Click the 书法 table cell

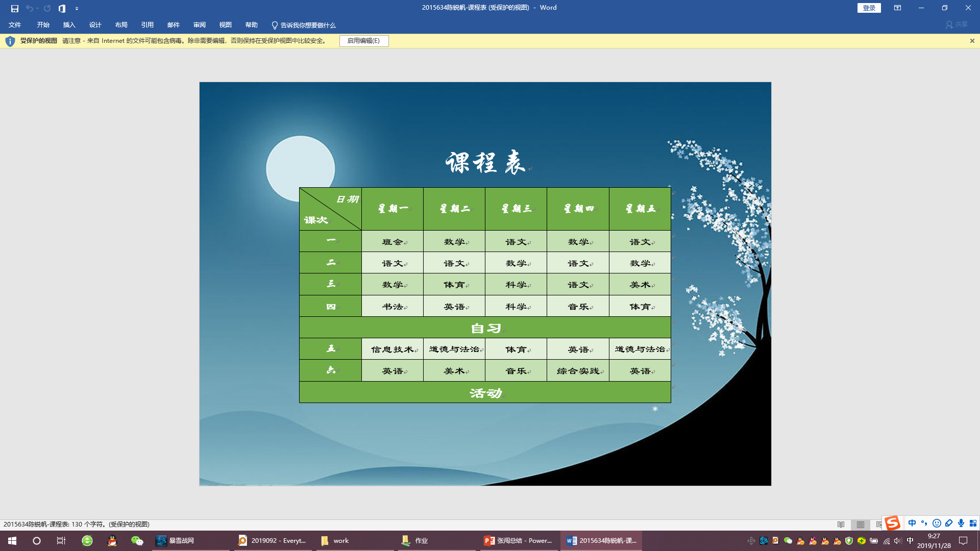pos(393,306)
